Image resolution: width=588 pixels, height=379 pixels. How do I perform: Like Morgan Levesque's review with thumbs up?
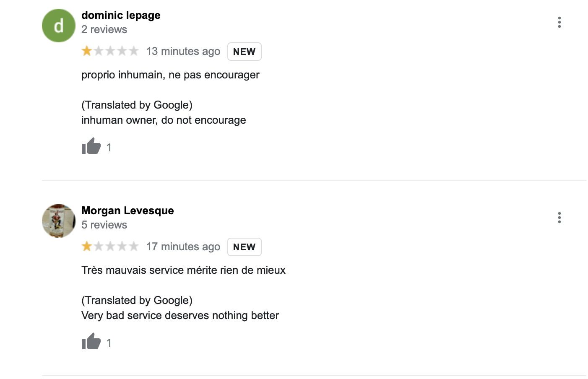(91, 342)
